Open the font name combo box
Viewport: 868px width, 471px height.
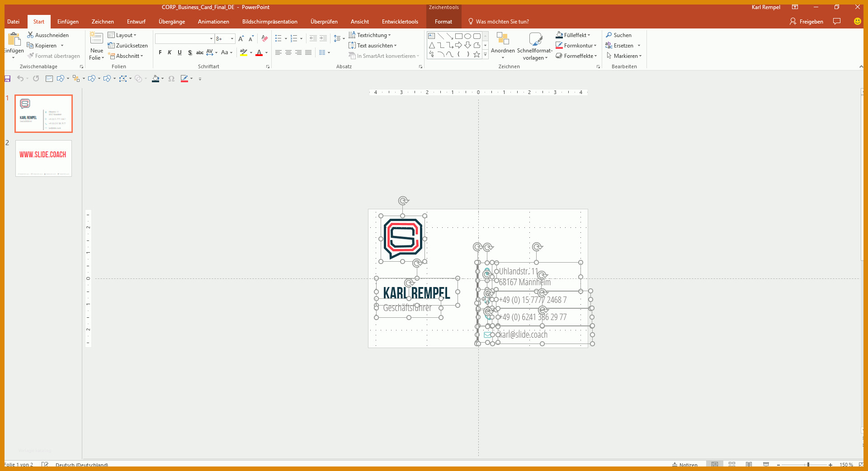(x=184, y=39)
